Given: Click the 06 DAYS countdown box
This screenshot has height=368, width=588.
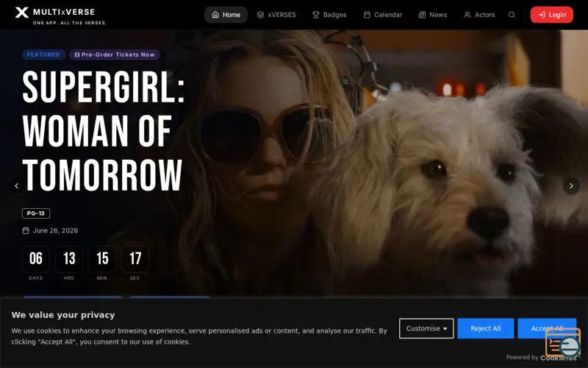Looking at the screenshot, I should pos(35,260).
